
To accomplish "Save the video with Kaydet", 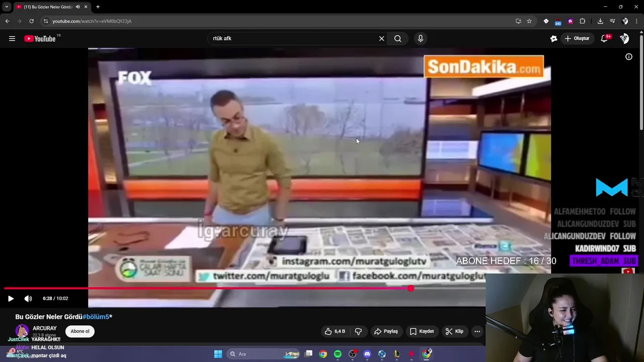I will [422, 331].
